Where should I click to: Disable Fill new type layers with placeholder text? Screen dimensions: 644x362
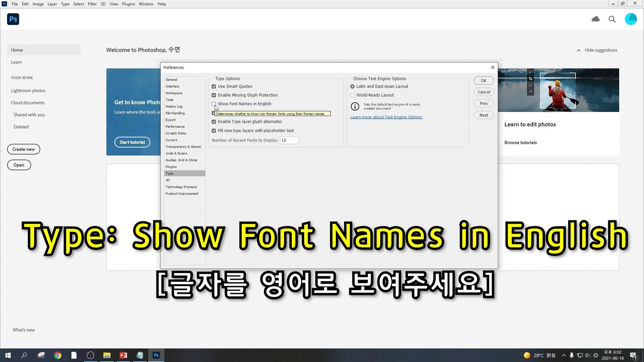tap(214, 131)
